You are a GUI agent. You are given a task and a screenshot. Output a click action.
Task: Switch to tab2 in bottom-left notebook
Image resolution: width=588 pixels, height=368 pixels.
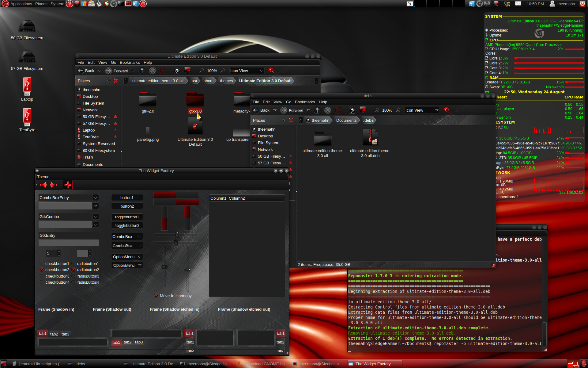[54, 334]
